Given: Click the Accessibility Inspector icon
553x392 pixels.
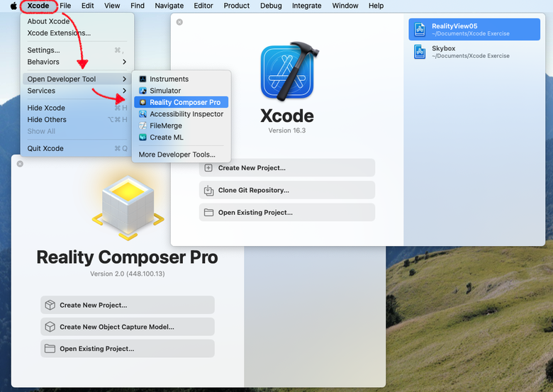Looking at the screenshot, I should (143, 114).
